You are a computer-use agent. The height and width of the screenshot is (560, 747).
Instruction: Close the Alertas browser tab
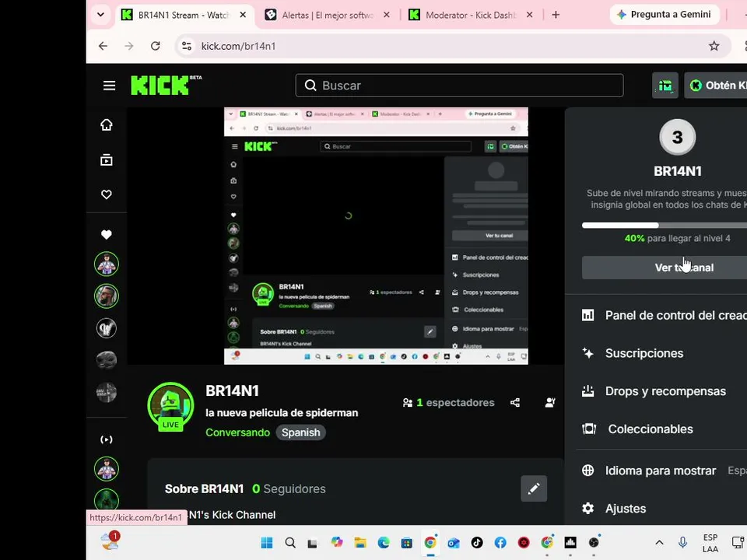387,15
